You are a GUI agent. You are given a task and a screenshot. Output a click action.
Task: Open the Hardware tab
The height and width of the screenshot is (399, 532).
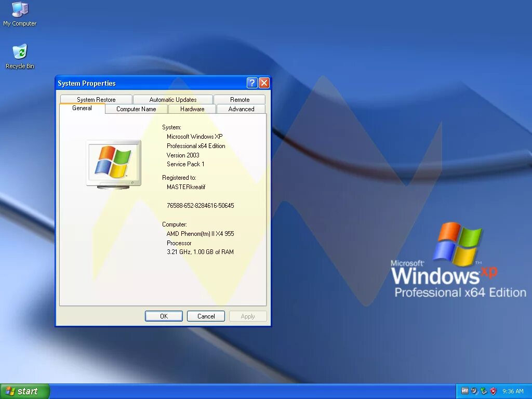click(x=192, y=109)
